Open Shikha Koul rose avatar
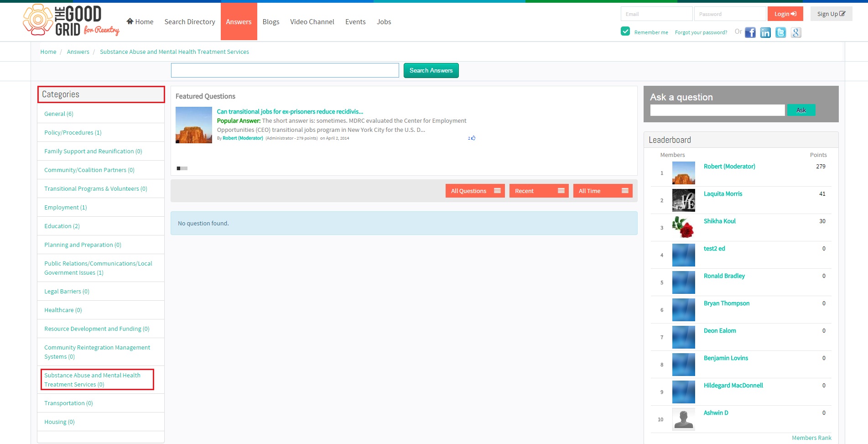This screenshot has height=444, width=868. (x=684, y=228)
